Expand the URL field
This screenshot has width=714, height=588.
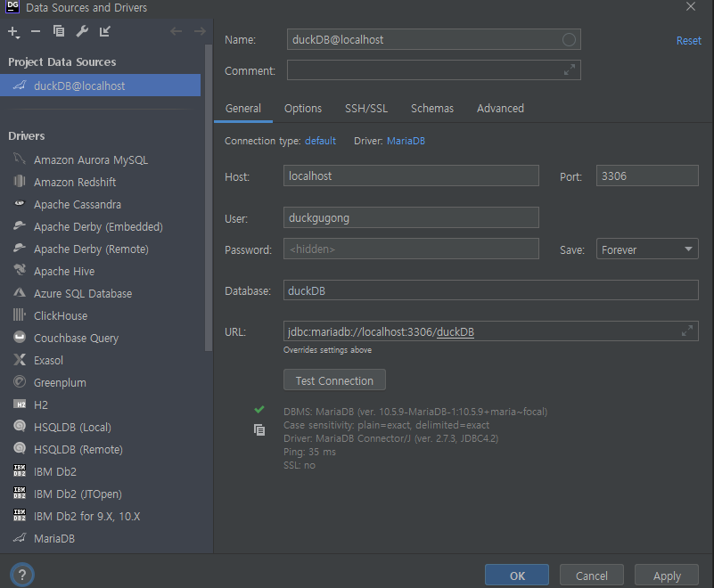click(x=687, y=331)
